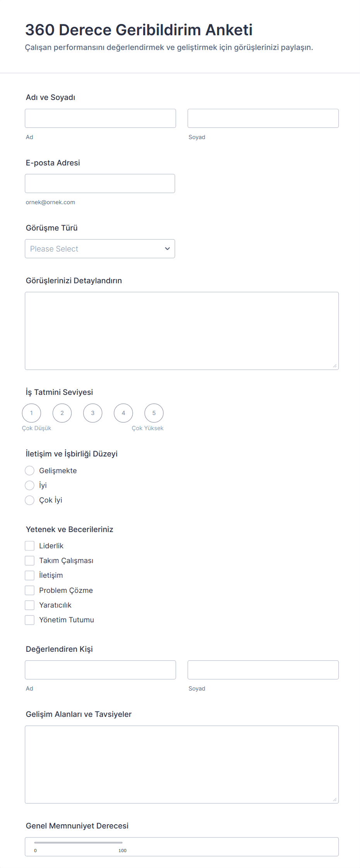The width and height of the screenshot is (360, 868).
Task: Click the resize handle of Görüşlerinizi text area
Action: [335, 366]
